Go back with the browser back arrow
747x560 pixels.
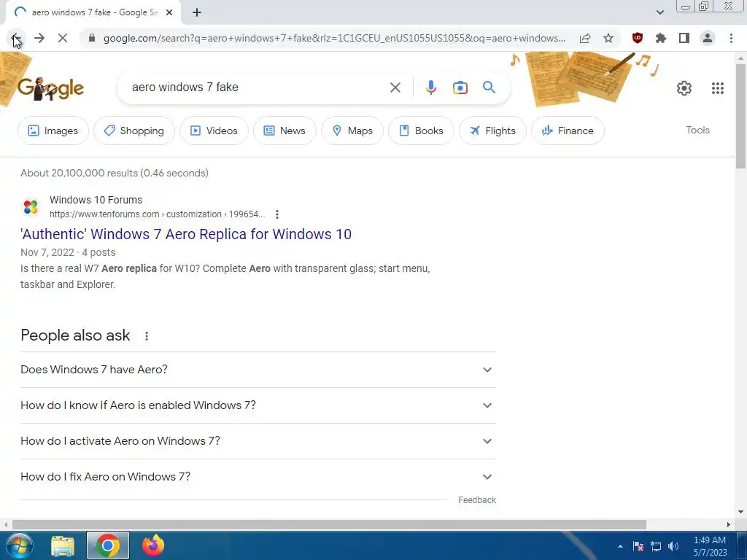pyautogui.click(x=16, y=38)
